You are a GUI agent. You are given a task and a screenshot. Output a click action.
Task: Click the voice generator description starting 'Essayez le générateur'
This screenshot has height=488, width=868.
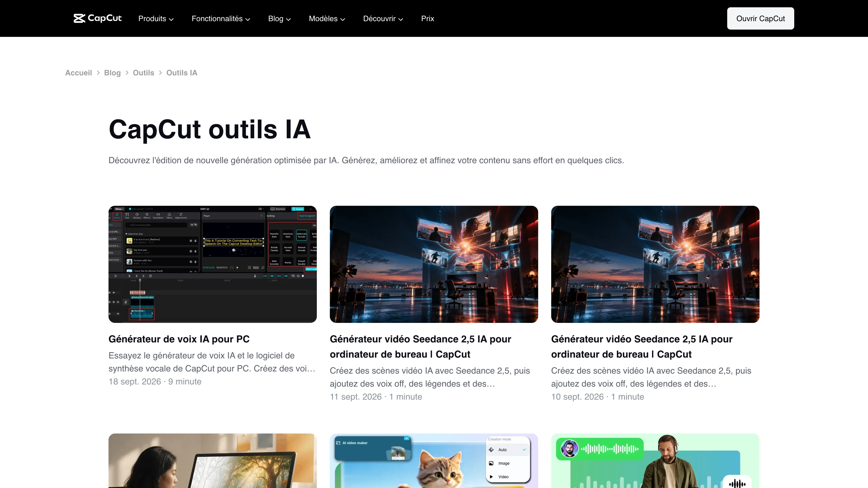pyautogui.click(x=212, y=362)
